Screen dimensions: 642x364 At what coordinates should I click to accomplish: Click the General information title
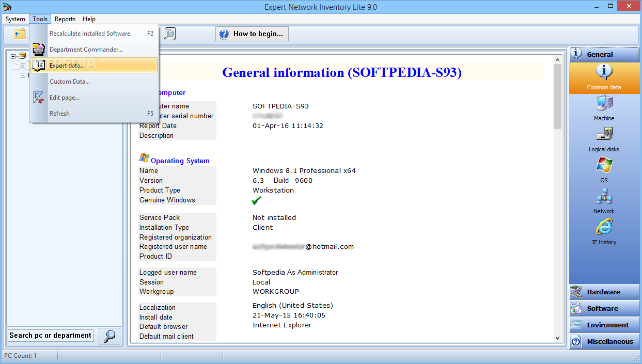click(x=342, y=73)
